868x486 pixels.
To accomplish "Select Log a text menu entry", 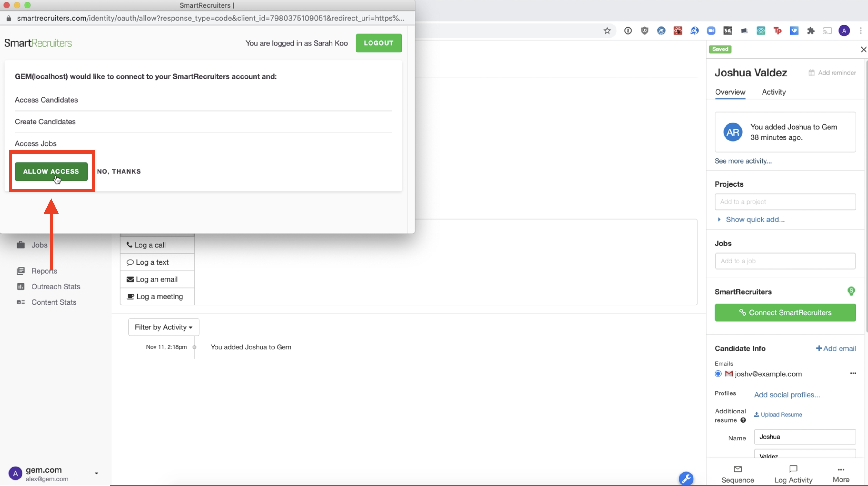I will [157, 262].
